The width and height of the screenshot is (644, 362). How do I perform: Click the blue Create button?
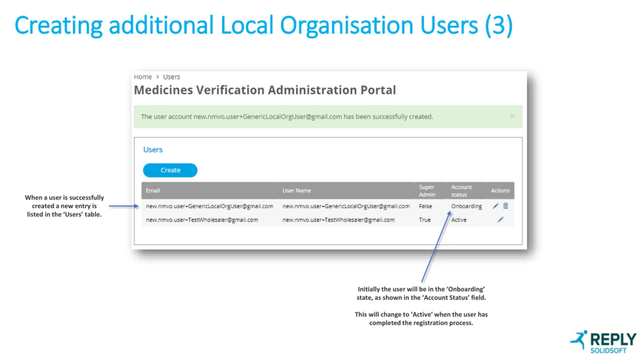pos(170,170)
